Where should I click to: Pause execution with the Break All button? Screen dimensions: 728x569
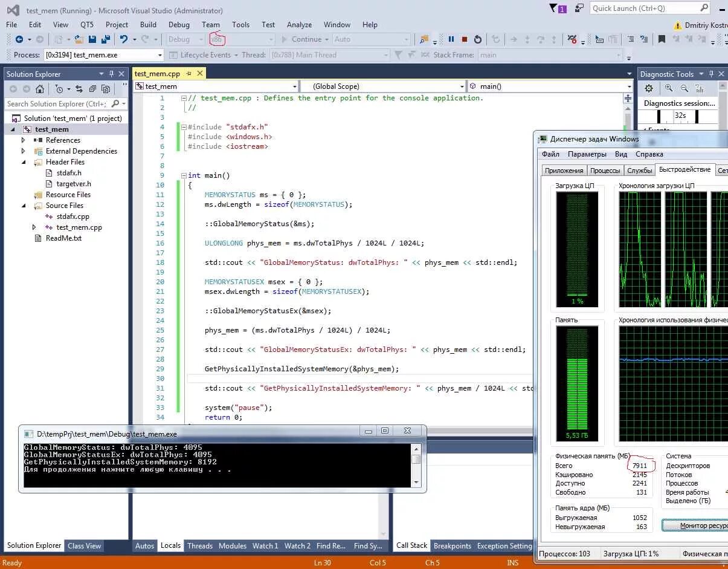pos(451,39)
